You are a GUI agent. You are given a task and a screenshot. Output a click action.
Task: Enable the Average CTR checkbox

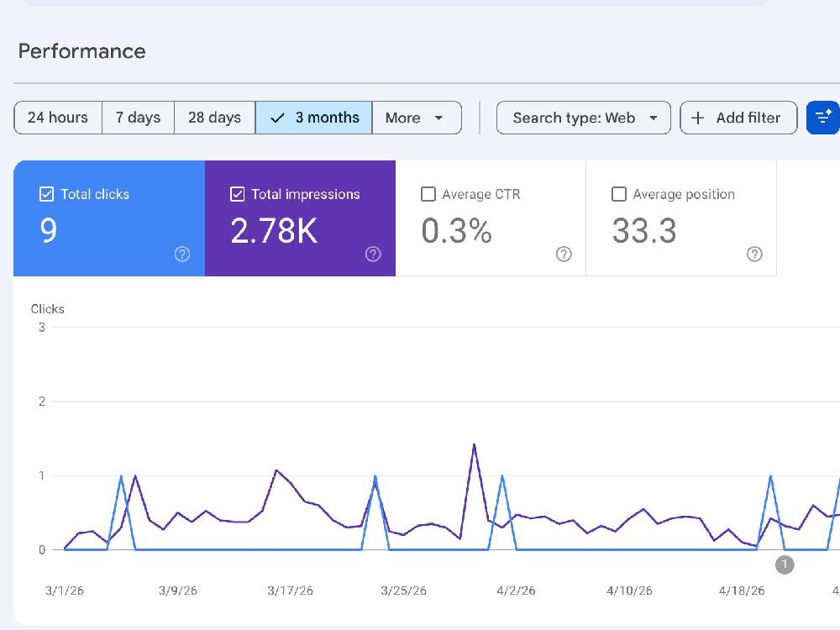428,194
